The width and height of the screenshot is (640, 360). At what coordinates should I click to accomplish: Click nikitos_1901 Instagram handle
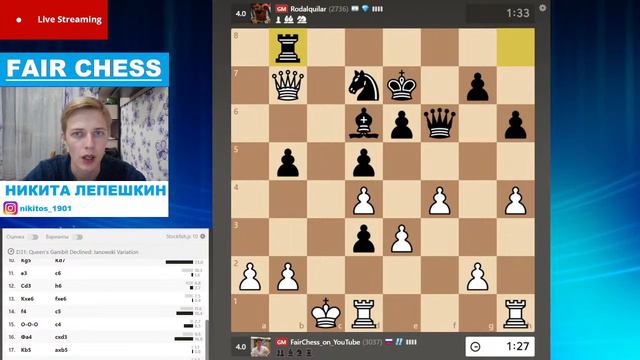click(x=46, y=208)
